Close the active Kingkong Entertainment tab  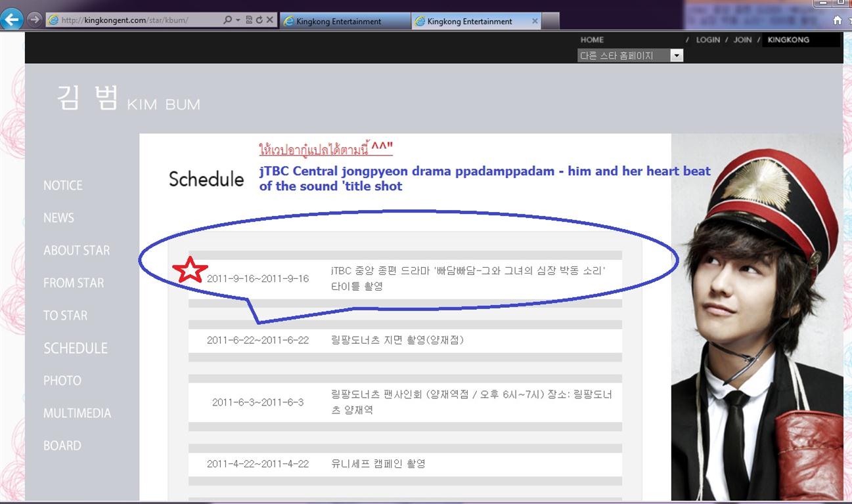click(535, 21)
